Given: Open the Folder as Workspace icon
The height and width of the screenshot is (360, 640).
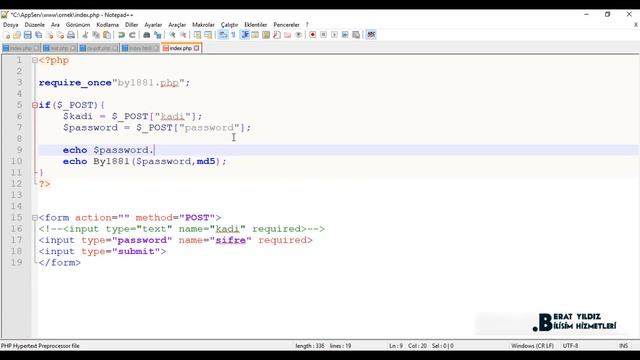Looking at the screenshot, I should (287, 35).
